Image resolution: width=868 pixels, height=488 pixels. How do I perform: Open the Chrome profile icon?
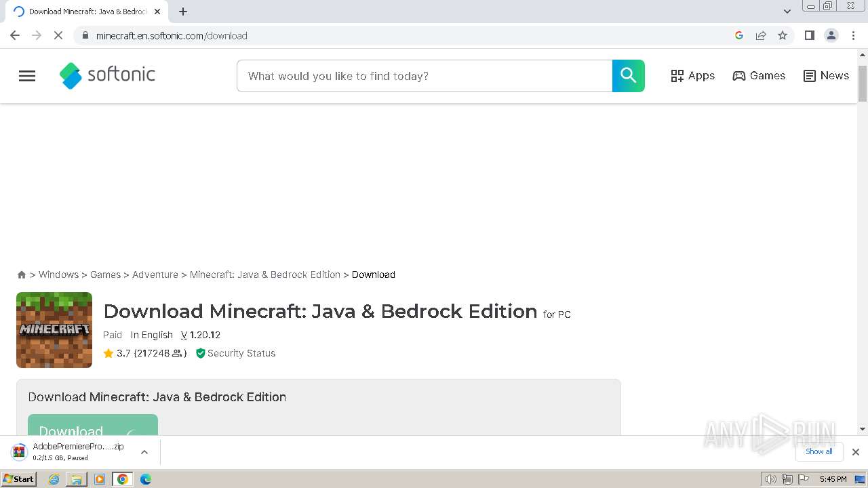coord(831,35)
